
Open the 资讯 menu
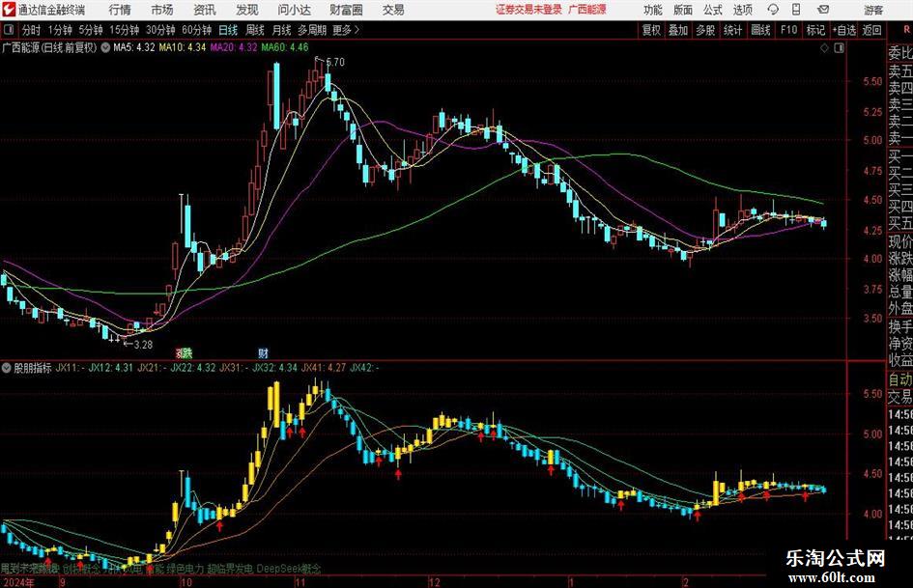[205, 10]
